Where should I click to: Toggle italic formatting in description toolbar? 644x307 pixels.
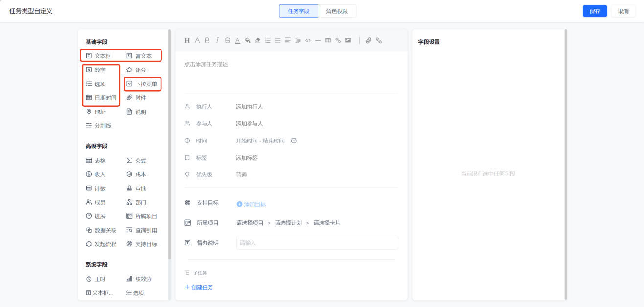tap(217, 41)
